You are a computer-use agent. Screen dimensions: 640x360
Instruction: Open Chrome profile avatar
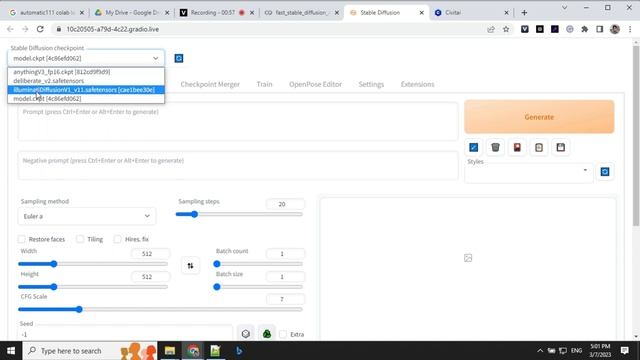click(615, 29)
